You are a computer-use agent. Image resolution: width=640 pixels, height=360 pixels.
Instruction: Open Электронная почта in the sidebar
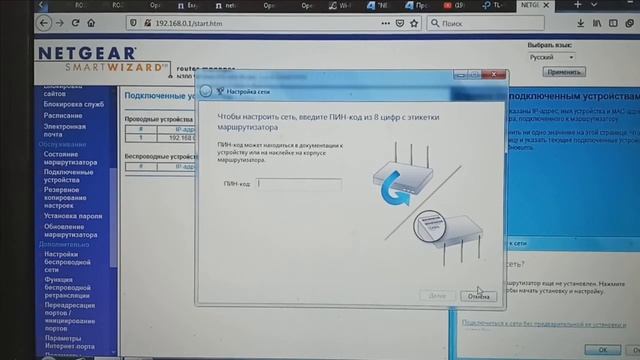(x=64, y=130)
